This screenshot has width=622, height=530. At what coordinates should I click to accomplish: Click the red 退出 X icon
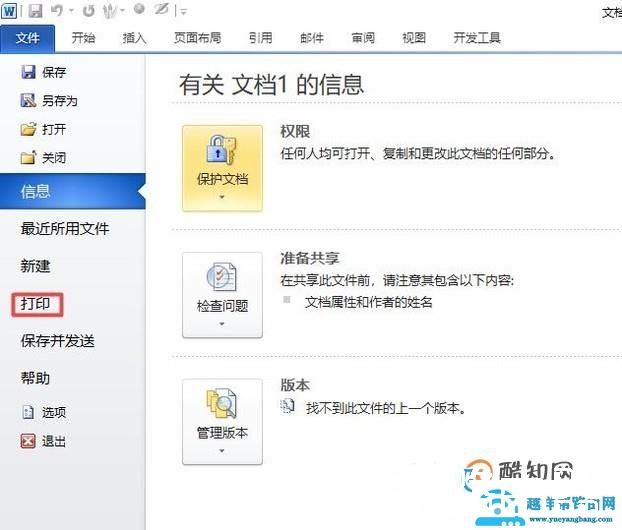click(x=28, y=441)
